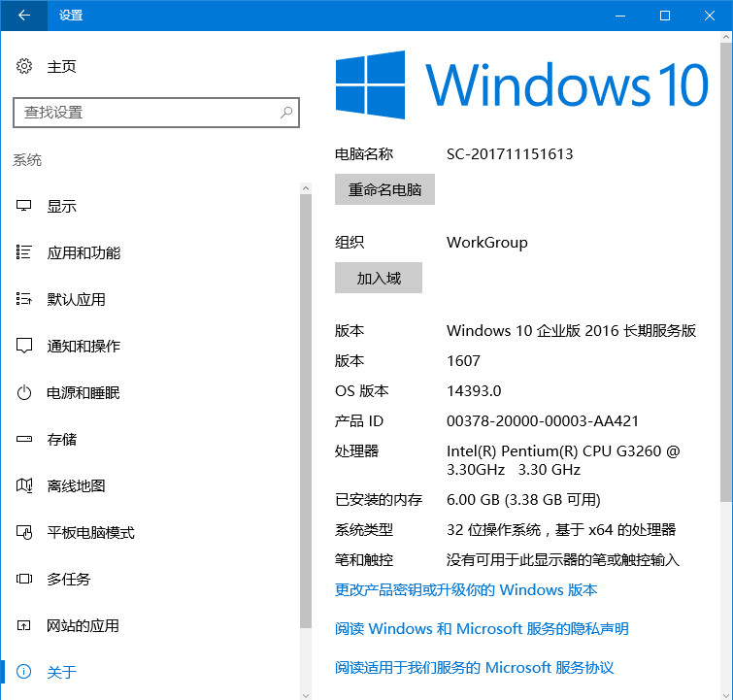Open 电源和睡眠 settings

(83, 393)
